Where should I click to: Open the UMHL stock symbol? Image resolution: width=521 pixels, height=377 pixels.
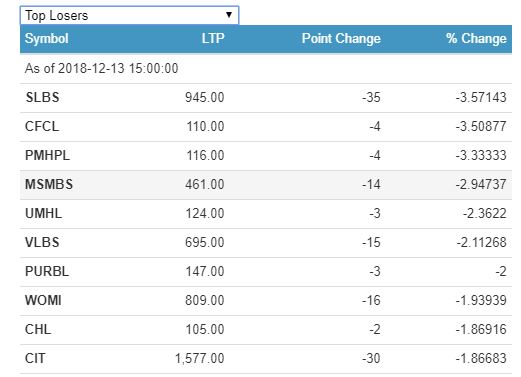(44, 214)
